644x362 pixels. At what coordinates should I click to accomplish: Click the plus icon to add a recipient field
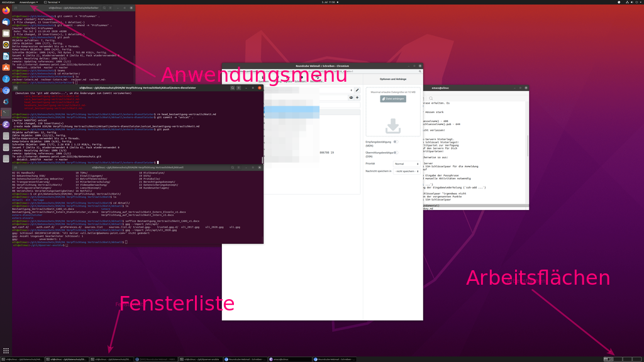(x=357, y=97)
